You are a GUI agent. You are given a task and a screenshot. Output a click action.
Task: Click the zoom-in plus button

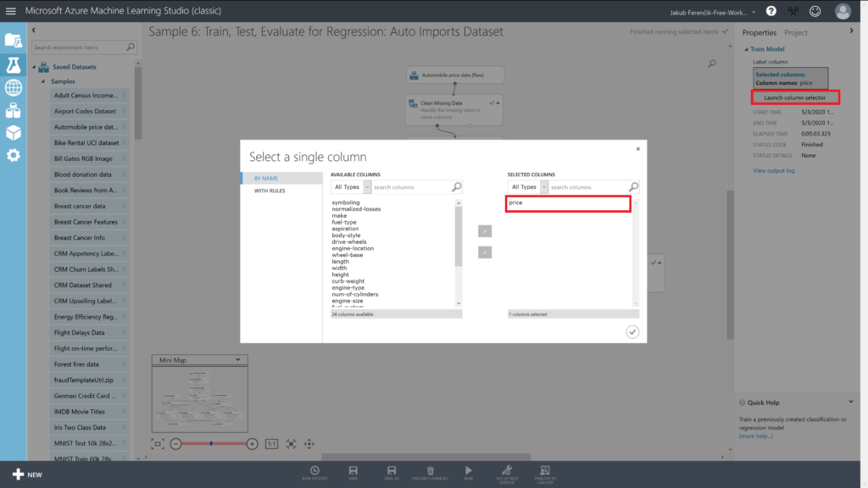(x=252, y=444)
